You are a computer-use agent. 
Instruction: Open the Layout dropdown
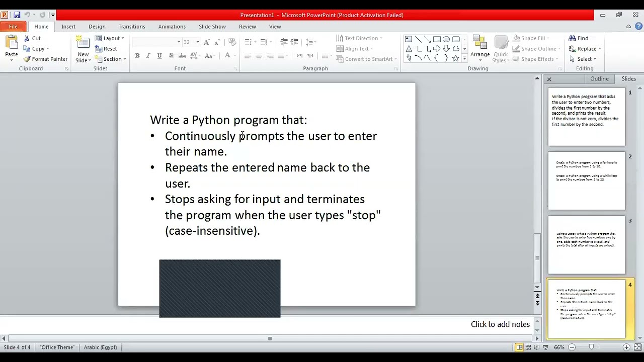[110, 38]
